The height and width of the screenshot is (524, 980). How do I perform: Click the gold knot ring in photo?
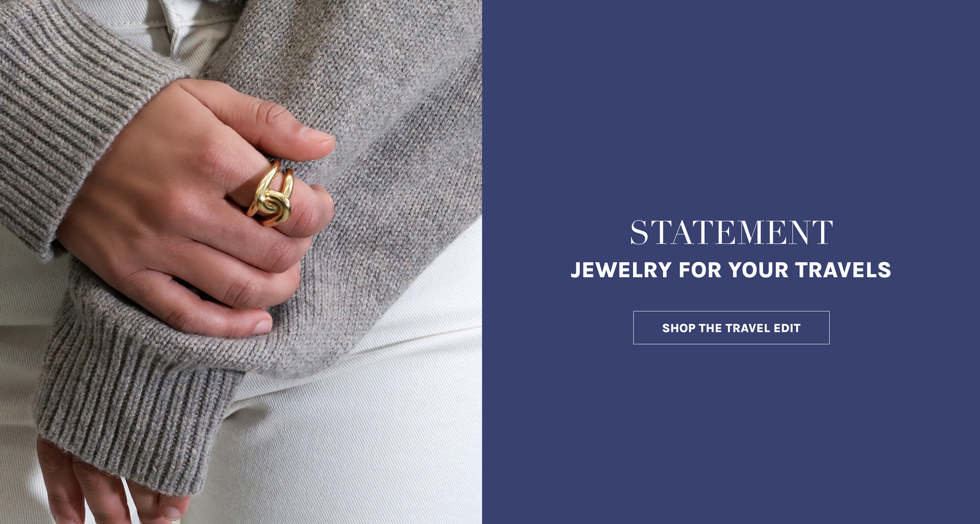point(272,195)
